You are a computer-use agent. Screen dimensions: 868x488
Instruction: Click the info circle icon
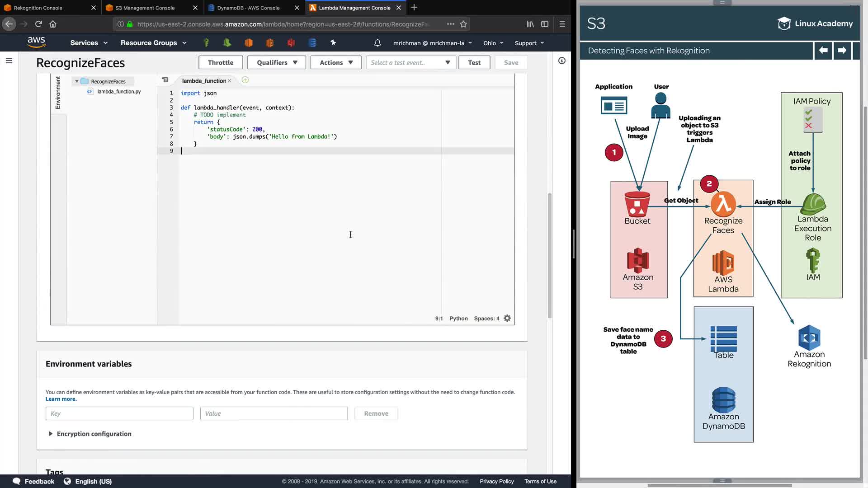561,61
